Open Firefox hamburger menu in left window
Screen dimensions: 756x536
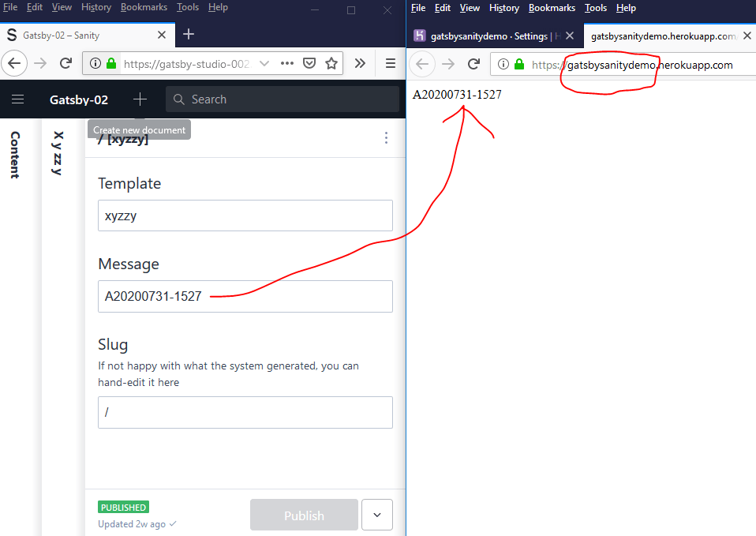click(391, 63)
